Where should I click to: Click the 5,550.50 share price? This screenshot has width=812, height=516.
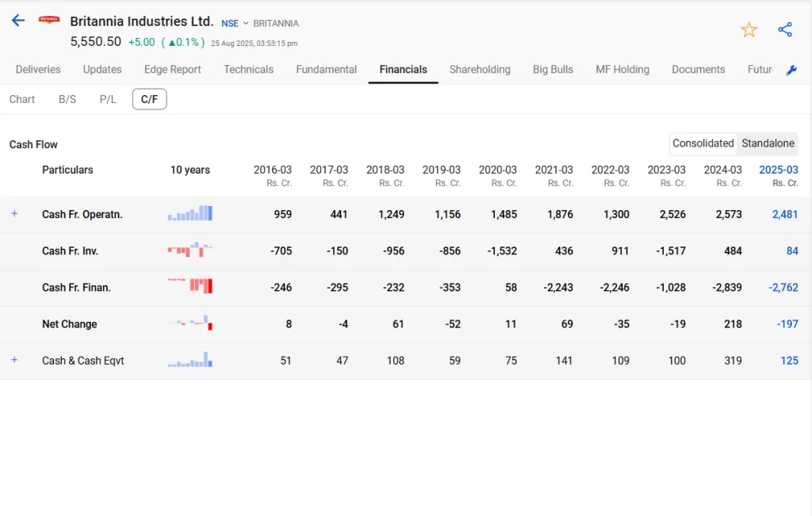[96, 41]
